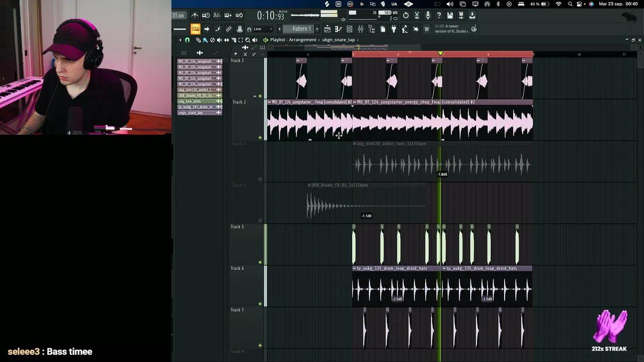This screenshot has width=644, height=362.
Task: Enable wait for input before recording
Action: 206,15
